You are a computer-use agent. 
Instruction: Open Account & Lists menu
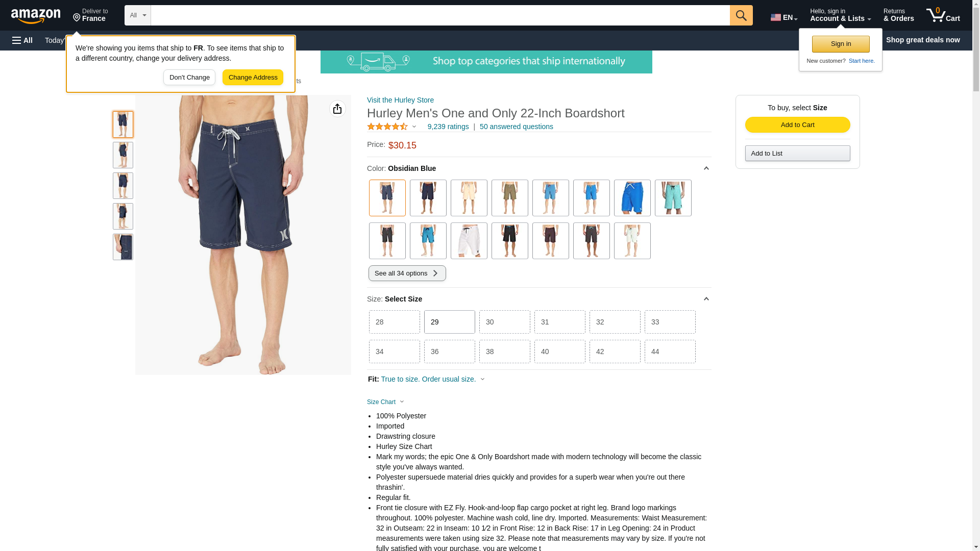[x=841, y=15]
